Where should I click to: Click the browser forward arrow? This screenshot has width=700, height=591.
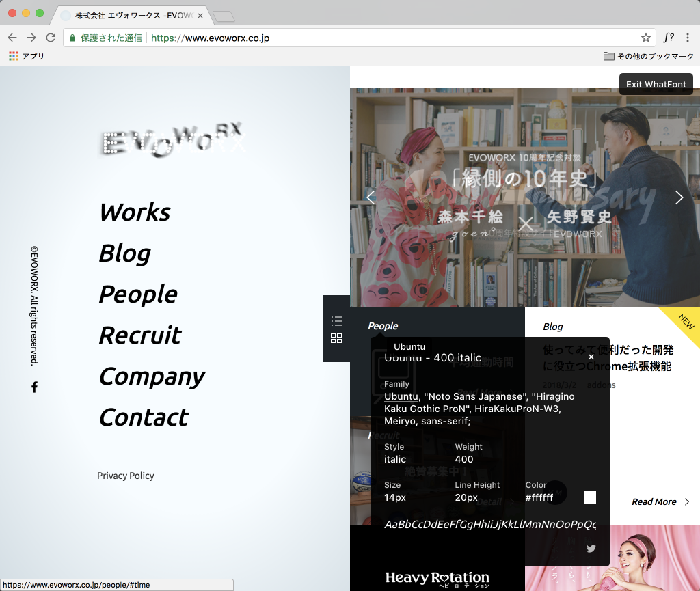(31, 38)
